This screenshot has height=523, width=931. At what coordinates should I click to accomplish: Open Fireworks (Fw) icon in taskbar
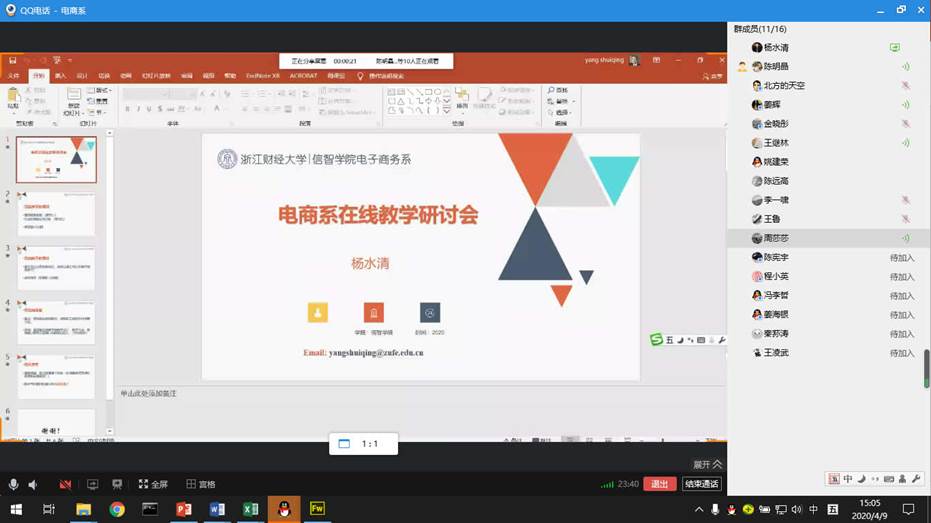click(318, 509)
